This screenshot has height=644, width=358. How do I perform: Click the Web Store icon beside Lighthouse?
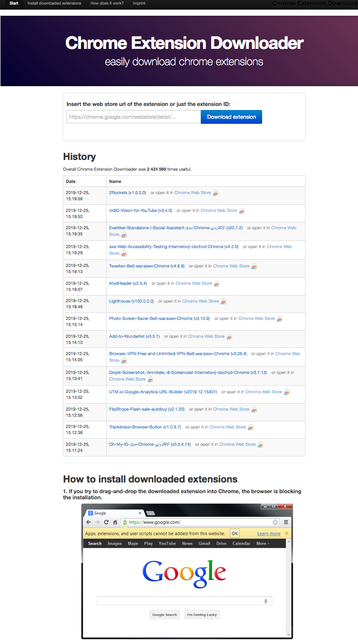(x=223, y=302)
